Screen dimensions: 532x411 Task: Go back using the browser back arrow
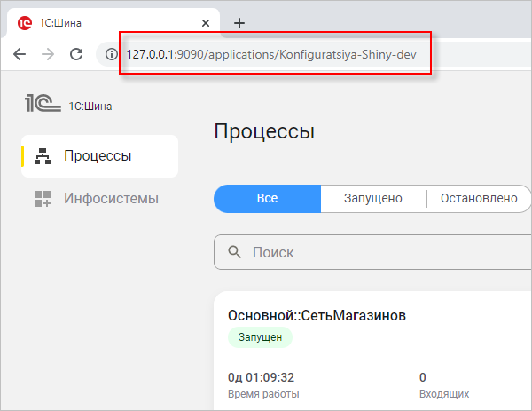[20, 54]
